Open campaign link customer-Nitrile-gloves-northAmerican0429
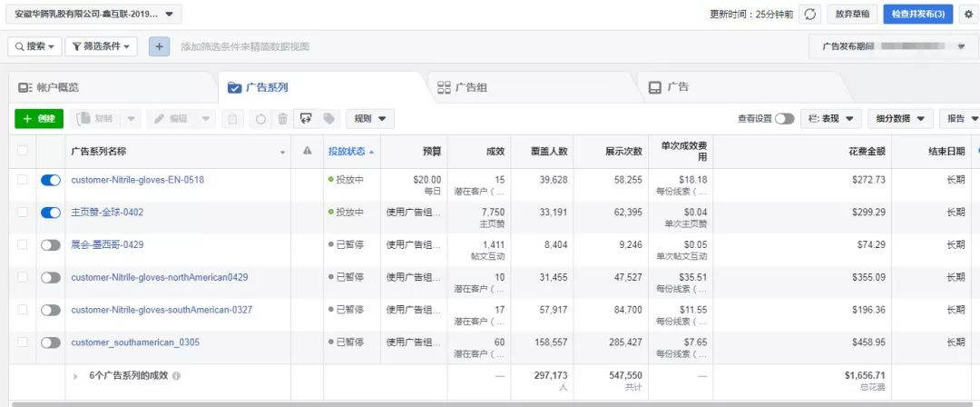This screenshot has height=407, width=980. click(x=160, y=277)
